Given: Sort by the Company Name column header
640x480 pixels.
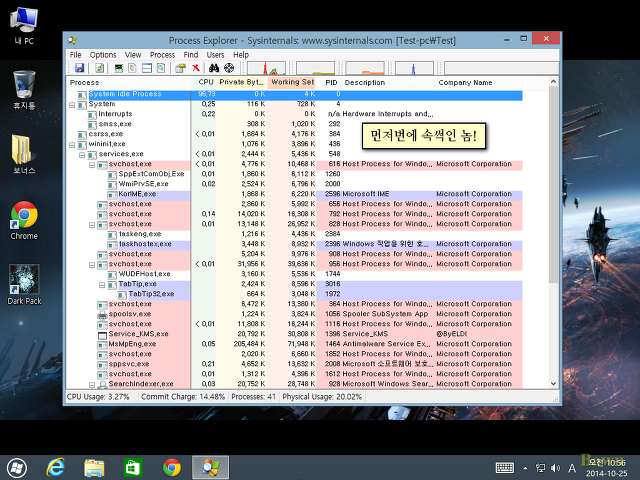Looking at the screenshot, I should click(x=478, y=82).
